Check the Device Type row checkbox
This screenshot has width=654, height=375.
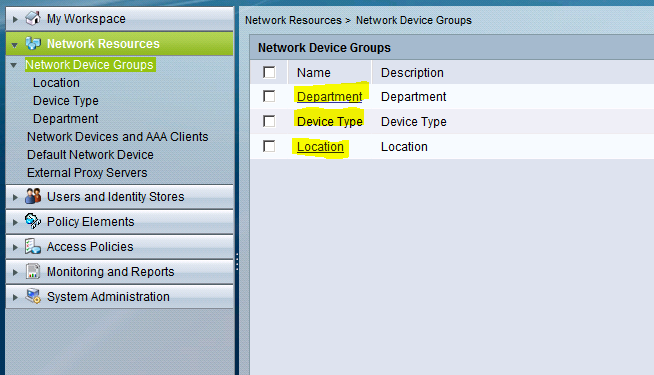[x=269, y=121]
